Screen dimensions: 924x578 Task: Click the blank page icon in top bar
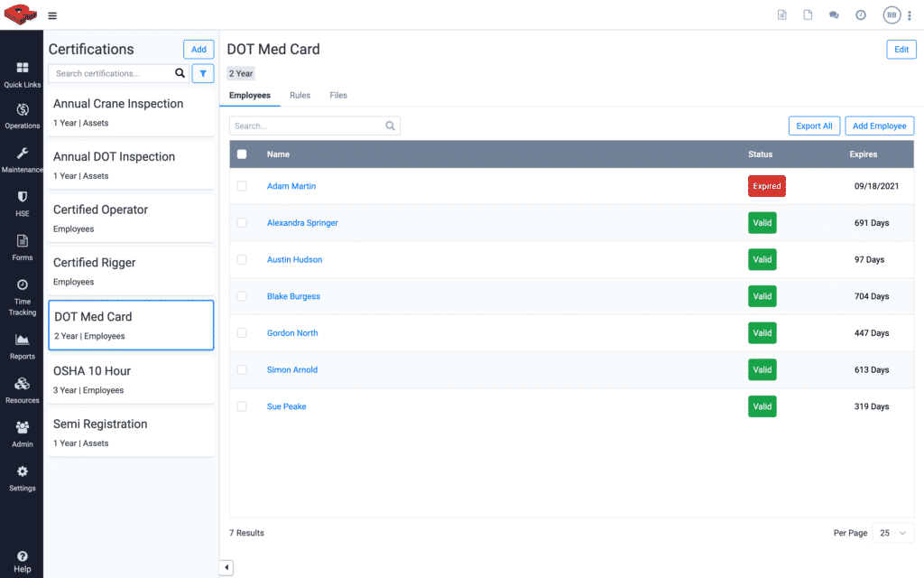808,14
